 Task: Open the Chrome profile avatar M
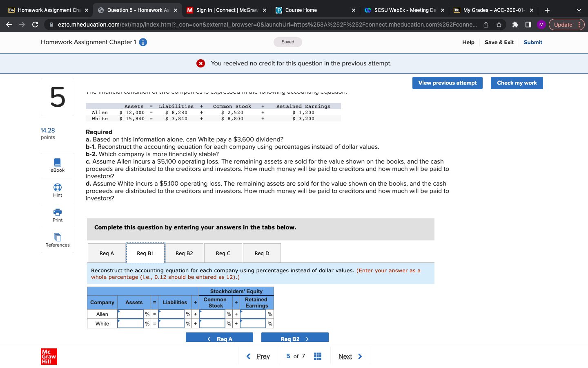tap(541, 25)
